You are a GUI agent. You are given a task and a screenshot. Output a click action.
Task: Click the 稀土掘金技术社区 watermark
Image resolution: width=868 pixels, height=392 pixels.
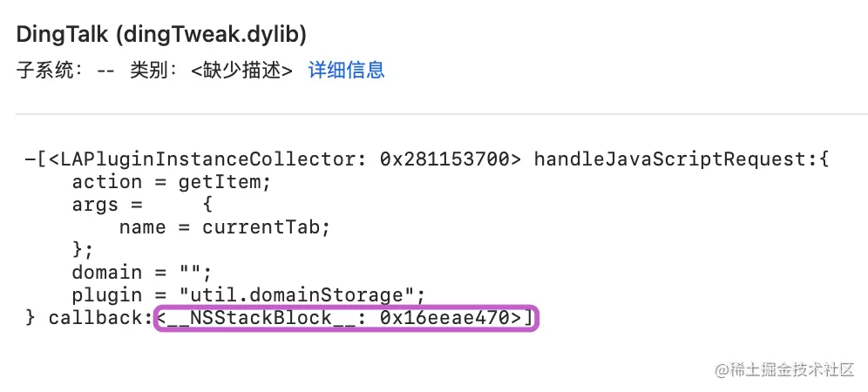(x=784, y=369)
